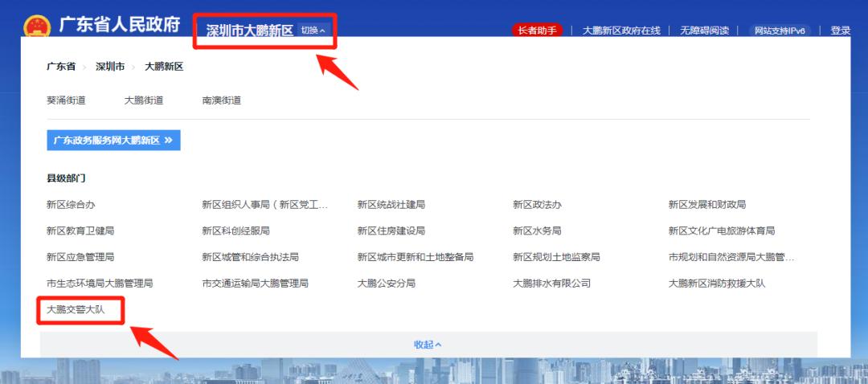The image size is (868, 384).
Task: Click the national emblem logo icon
Action: click(36, 26)
